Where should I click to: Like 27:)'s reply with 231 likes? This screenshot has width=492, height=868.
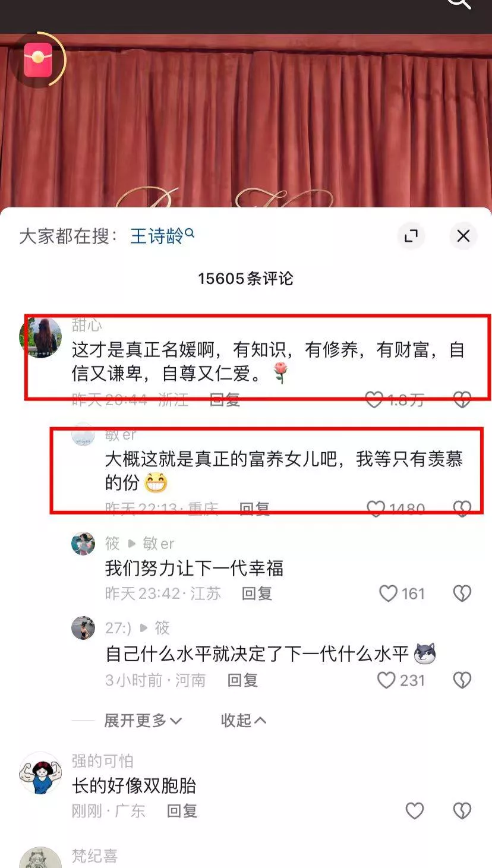(386, 680)
